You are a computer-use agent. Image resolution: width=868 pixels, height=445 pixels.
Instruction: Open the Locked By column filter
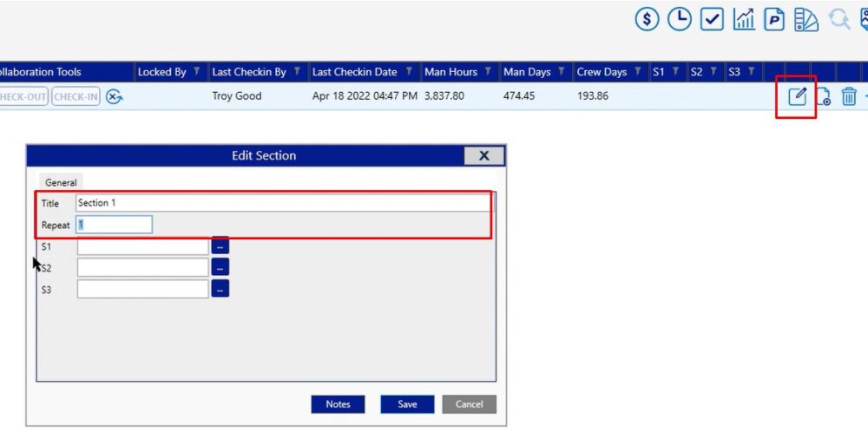(197, 72)
